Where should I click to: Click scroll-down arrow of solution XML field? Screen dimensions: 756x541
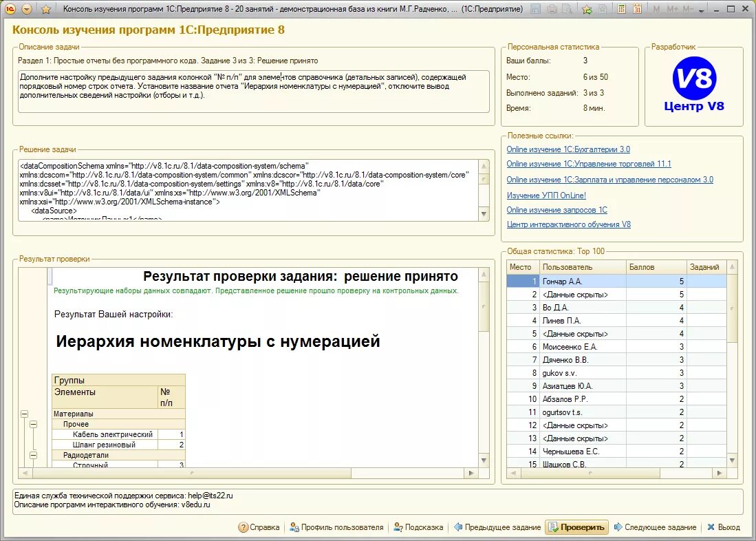484,214
